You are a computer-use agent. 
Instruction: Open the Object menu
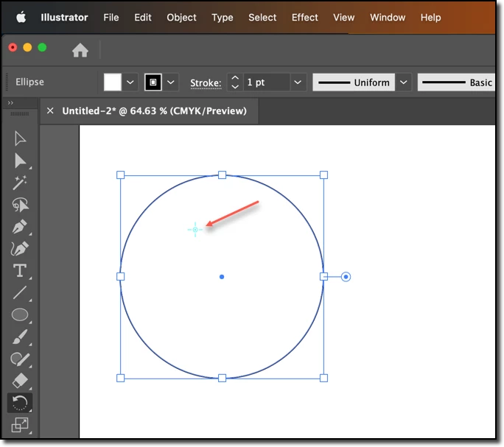(x=181, y=18)
